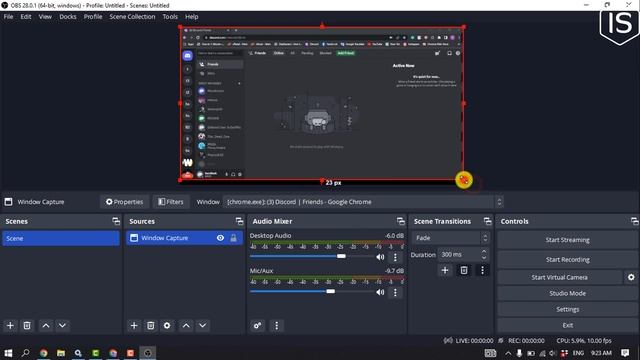Move scene down arrow in Scenes panel
Viewport: 640px width, 360px height.
pos(62,325)
